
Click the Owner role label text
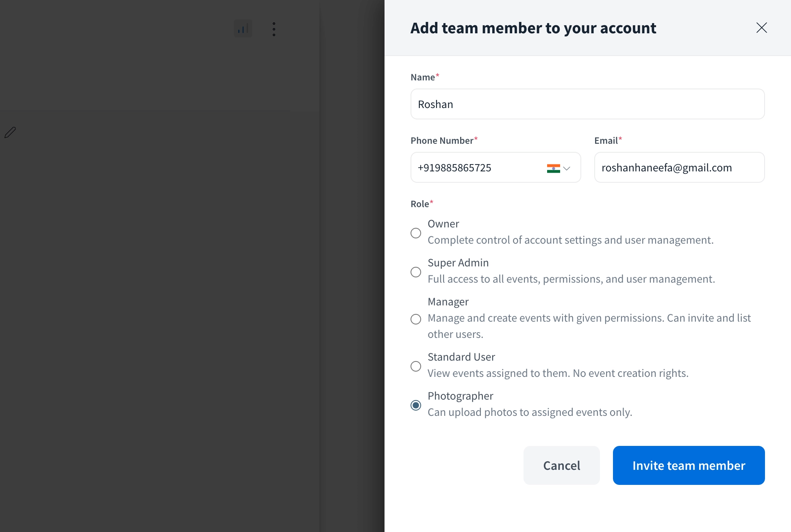point(443,224)
